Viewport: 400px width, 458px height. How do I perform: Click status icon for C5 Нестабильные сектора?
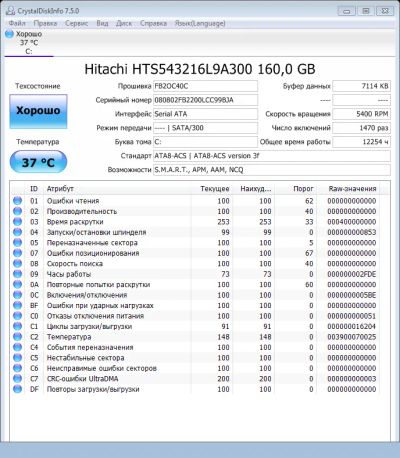click(x=17, y=358)
